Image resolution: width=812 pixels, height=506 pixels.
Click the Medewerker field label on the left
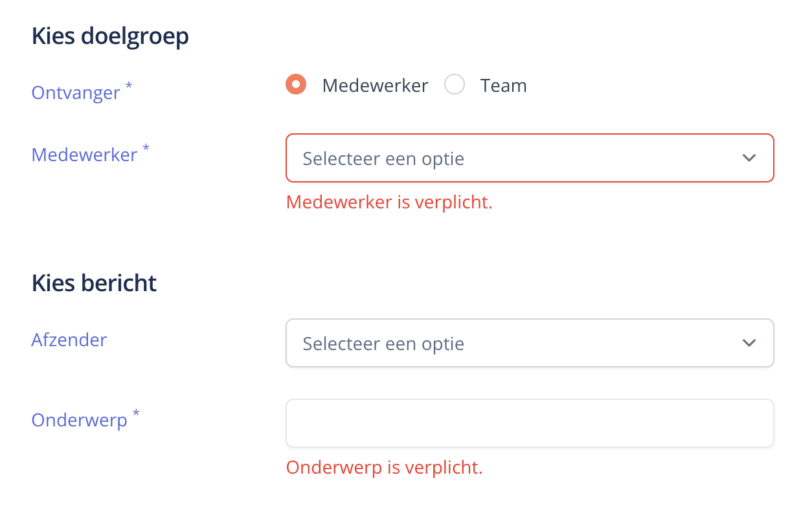pyautogui.click(x=84, y=155)
